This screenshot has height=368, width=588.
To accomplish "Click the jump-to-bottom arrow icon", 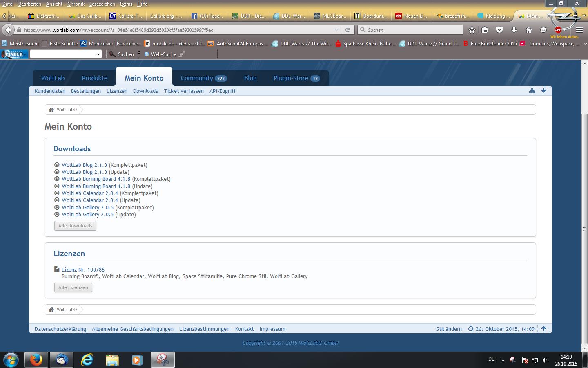I will pos(543,91).
